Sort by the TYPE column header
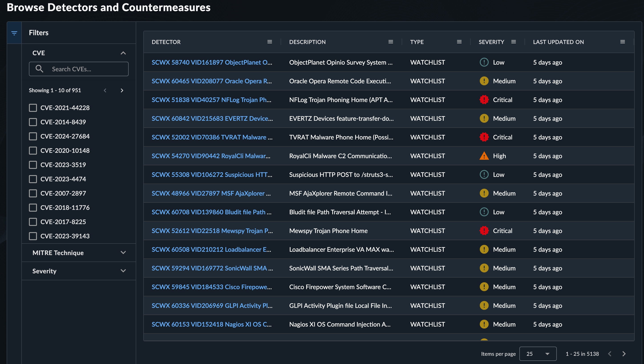The width and height of the screenshot is (644, 364). (x=417, y=42)
